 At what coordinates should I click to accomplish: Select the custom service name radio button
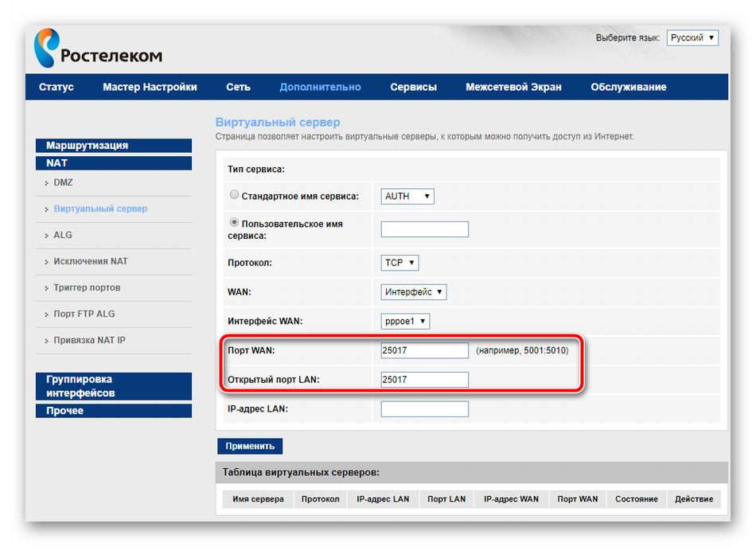coord(234,224)
